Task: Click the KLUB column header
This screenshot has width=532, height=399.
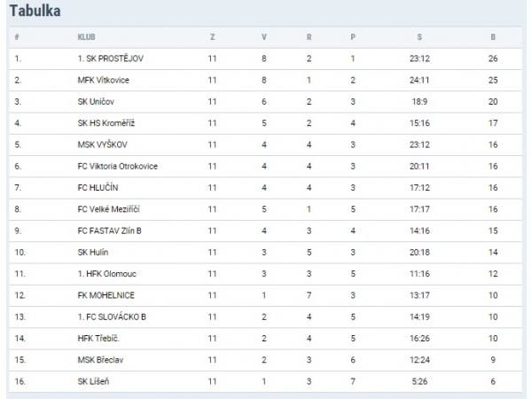Action: point(86,37)
